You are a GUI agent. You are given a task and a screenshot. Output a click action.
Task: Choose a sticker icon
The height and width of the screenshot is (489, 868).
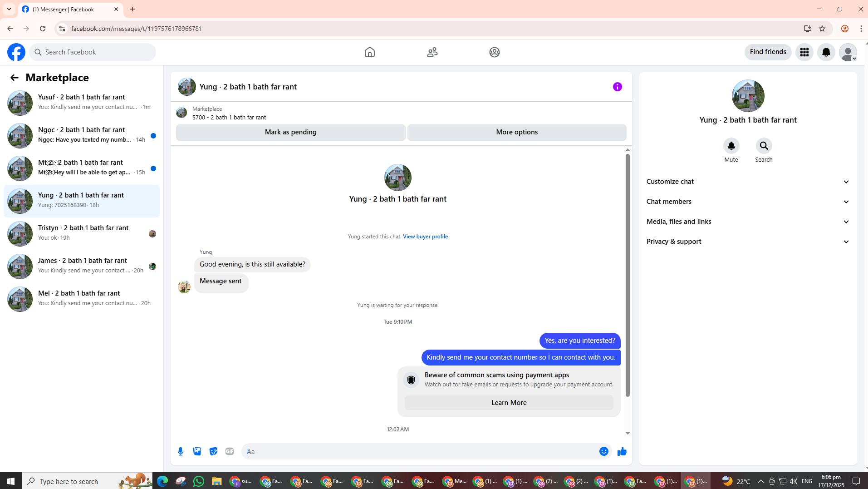(x=213, y=451)
